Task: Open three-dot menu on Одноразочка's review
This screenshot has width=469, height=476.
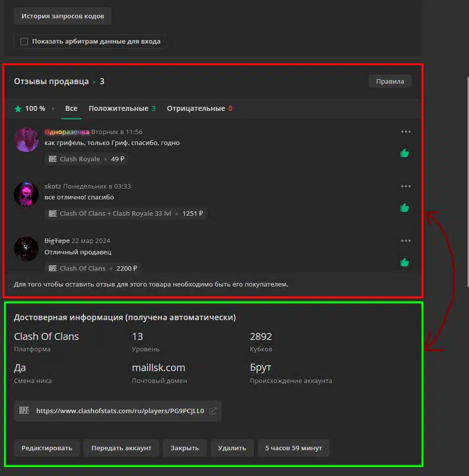Action: (x=406, y=132)
